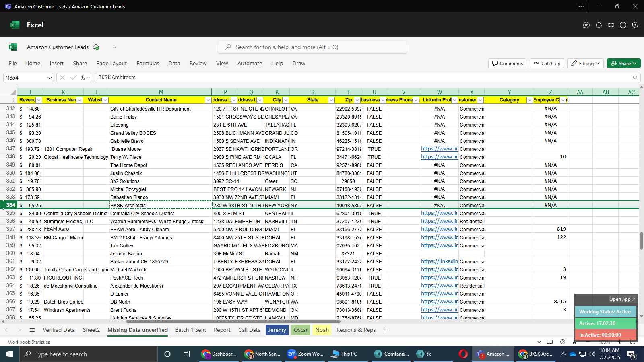Open the Revenue column filter dropdown
This screenshot has width=644, height=362.
(39, 100)
